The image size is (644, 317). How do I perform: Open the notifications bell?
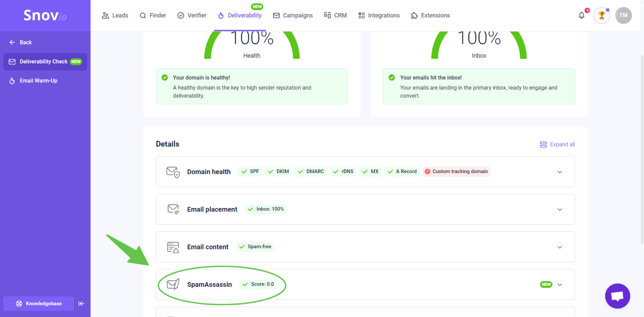click(x=582, y=16)
